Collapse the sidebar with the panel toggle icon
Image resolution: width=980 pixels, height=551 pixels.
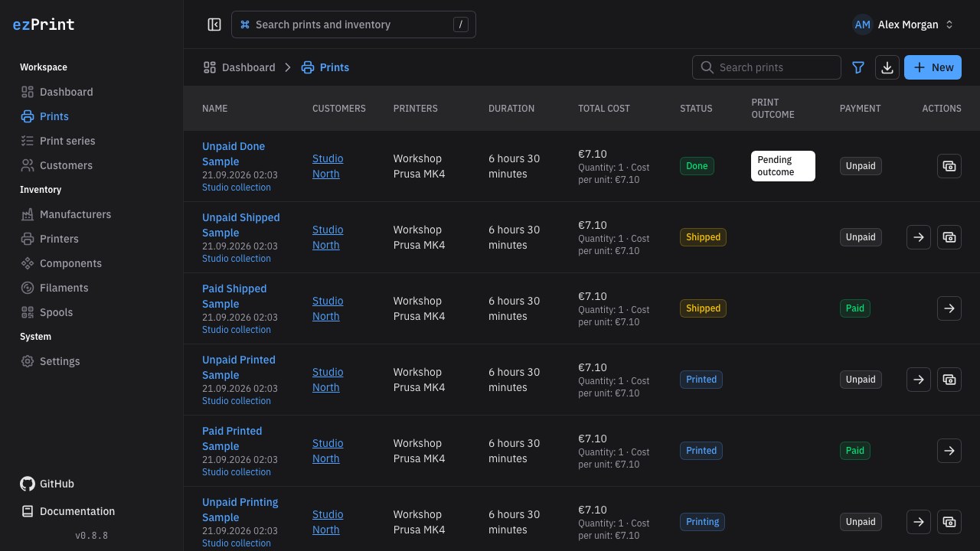(214, 24)
